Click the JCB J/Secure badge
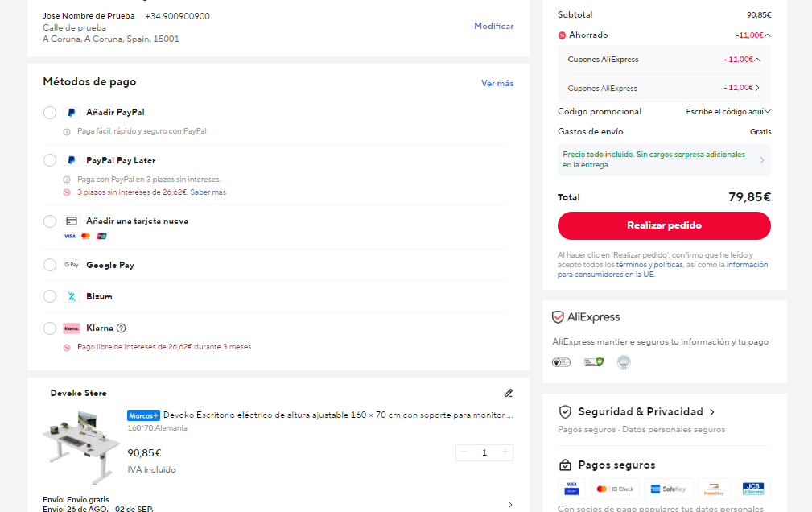 [x=753, y=488]
